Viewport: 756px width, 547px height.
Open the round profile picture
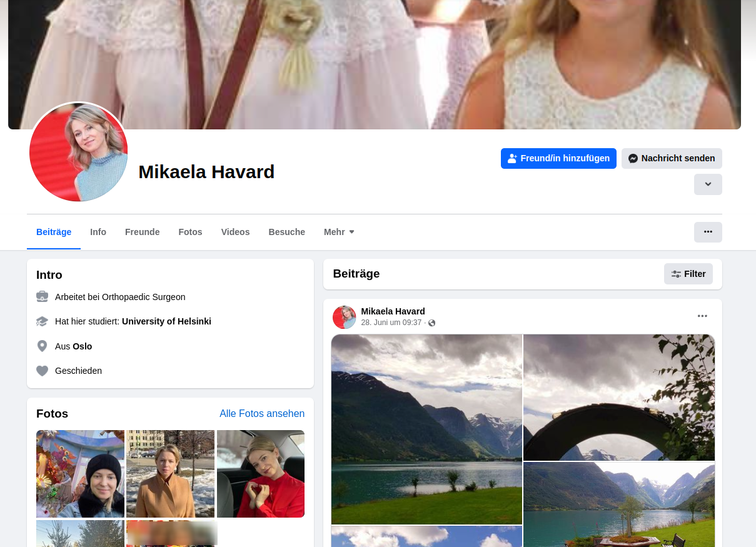click(79, 152)
